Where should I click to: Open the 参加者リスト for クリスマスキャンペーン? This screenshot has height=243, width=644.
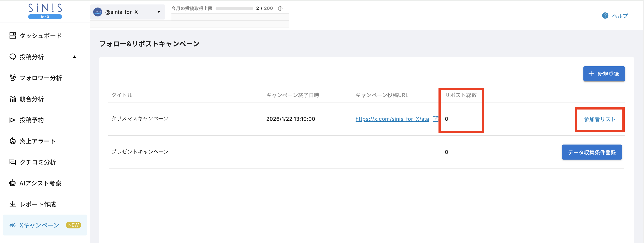pyautogui.click(x=600, y=119)
